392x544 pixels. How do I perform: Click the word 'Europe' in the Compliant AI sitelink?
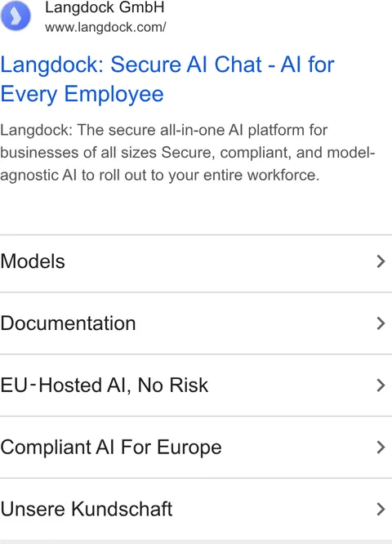tap(189, 448)
